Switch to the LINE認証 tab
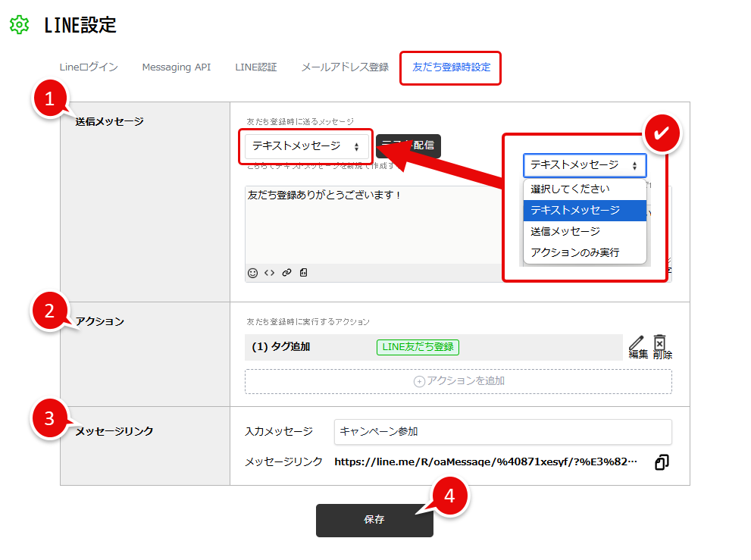Viewport: 751px width, 560px height. (255, 67)
